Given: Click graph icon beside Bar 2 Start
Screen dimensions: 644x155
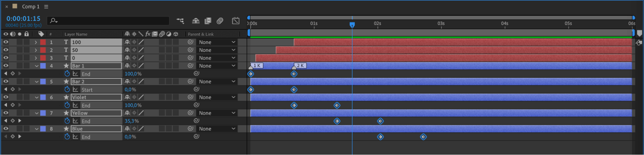Looking at the screenshot, I should click(x=75, y=89).
